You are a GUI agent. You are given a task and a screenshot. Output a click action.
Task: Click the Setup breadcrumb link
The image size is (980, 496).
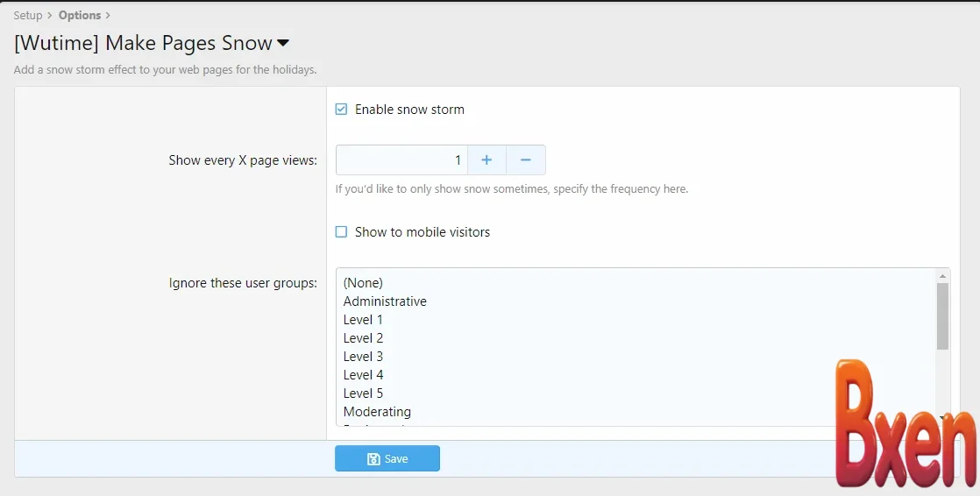click(28, 15)
